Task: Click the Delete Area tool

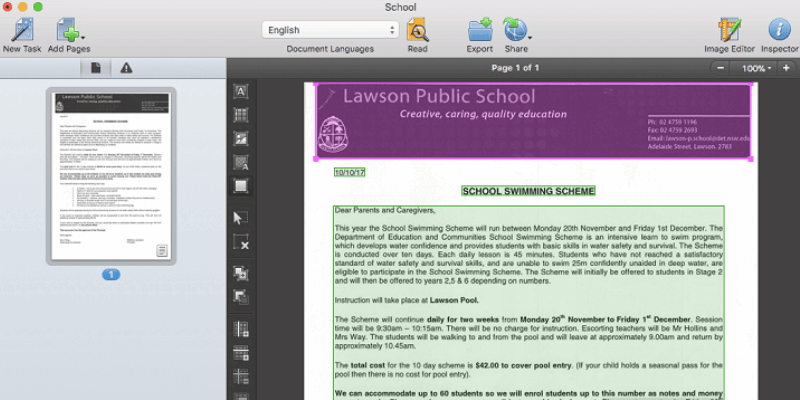Action: point(241,242)
